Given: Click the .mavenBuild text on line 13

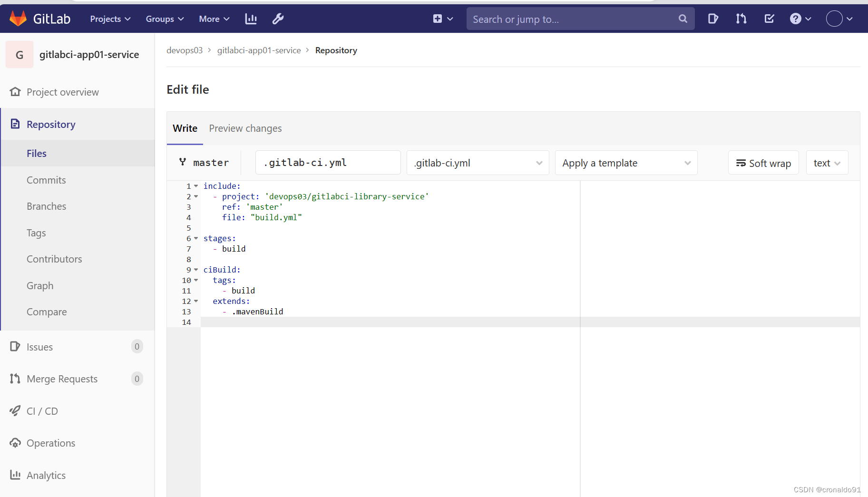Looking at the screenshot, I should [257, 312].
